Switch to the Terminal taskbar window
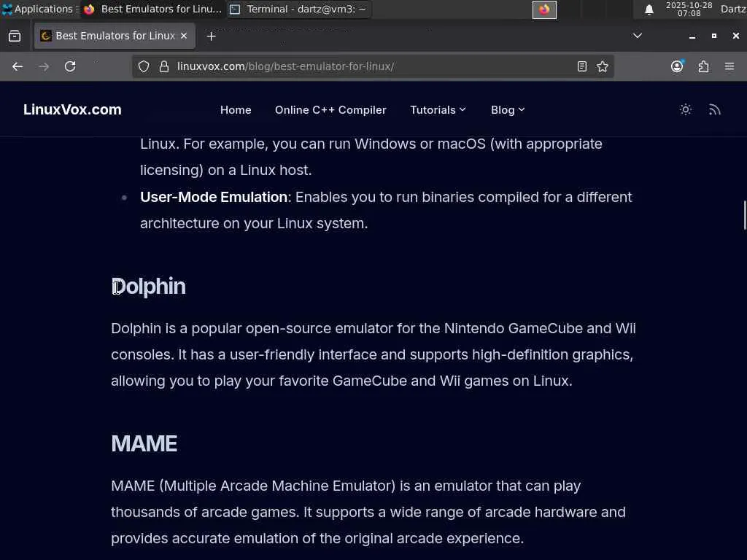 (x=298, y=9)
